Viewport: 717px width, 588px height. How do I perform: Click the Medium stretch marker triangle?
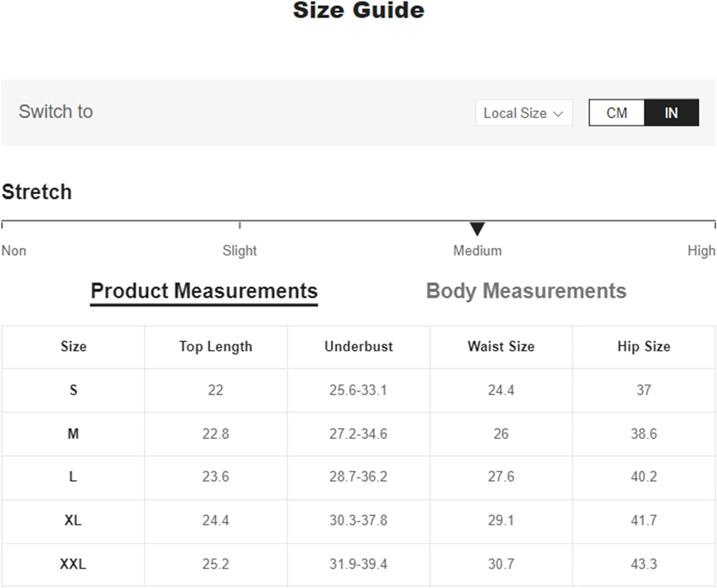click(x=477, y=229)
